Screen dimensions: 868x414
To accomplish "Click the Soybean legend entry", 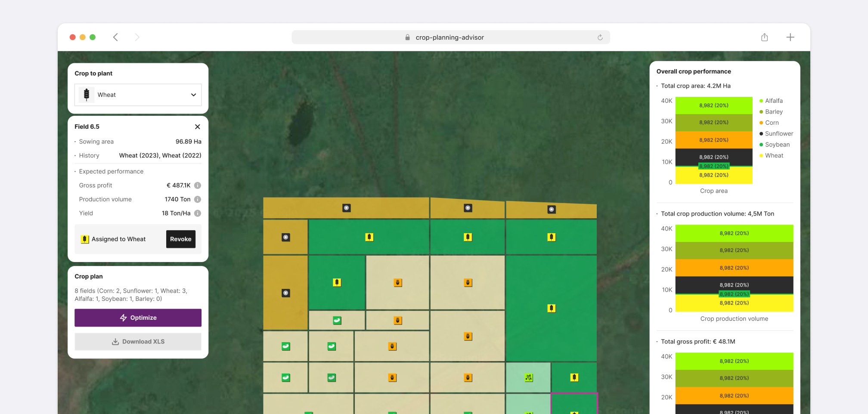I will pyautogui.click(x=777, y=145).
